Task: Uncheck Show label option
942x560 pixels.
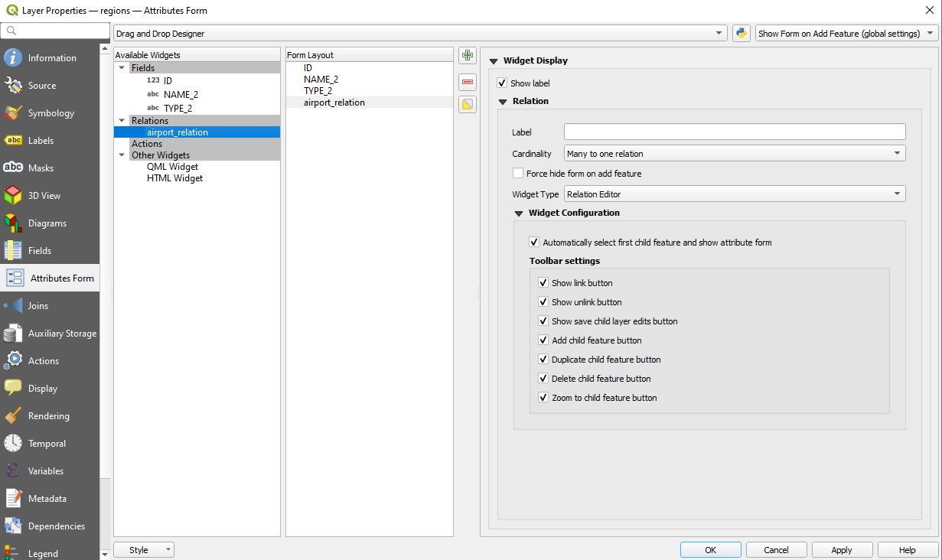Action: pyautogui.click(x=501, y=83)
